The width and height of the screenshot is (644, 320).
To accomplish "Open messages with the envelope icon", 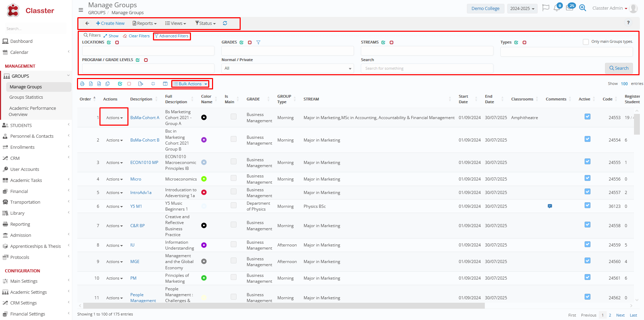I will tap(569, 8).
